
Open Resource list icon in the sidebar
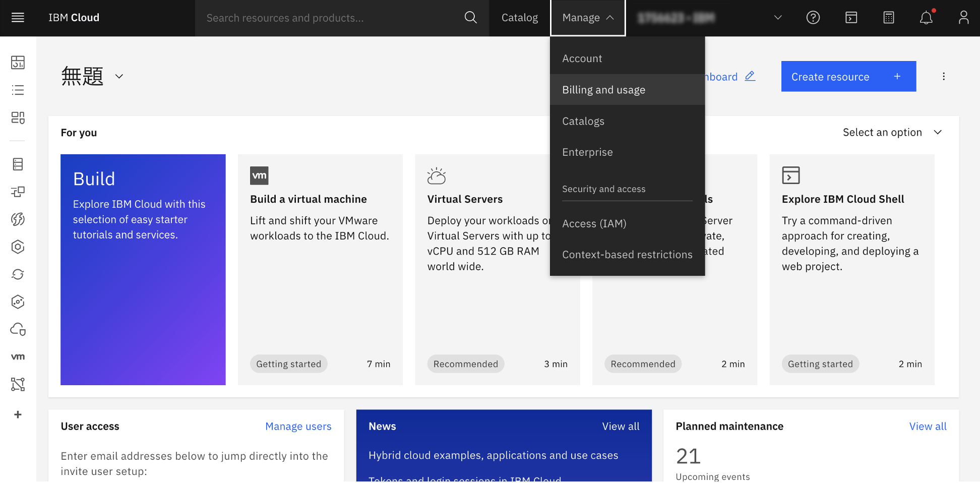point(18,90)
